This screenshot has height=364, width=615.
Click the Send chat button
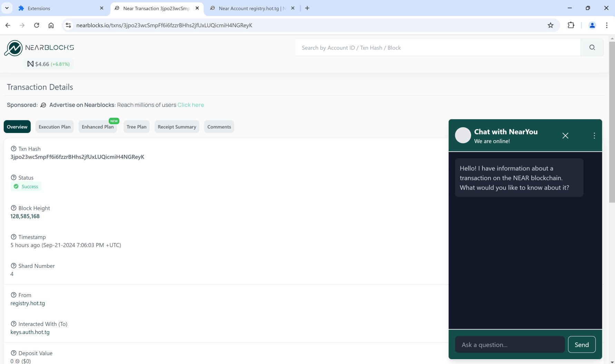click(582, 344)
